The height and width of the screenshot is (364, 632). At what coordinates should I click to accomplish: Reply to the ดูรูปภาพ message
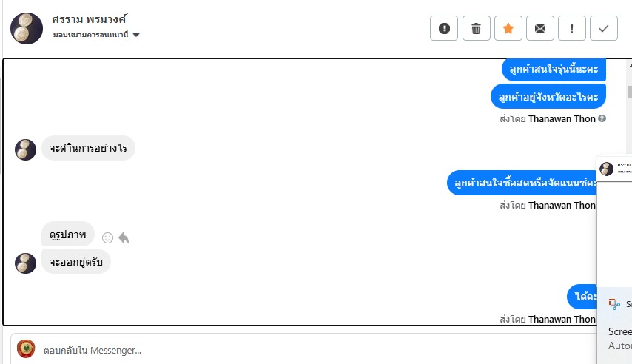tap(124, 237)
